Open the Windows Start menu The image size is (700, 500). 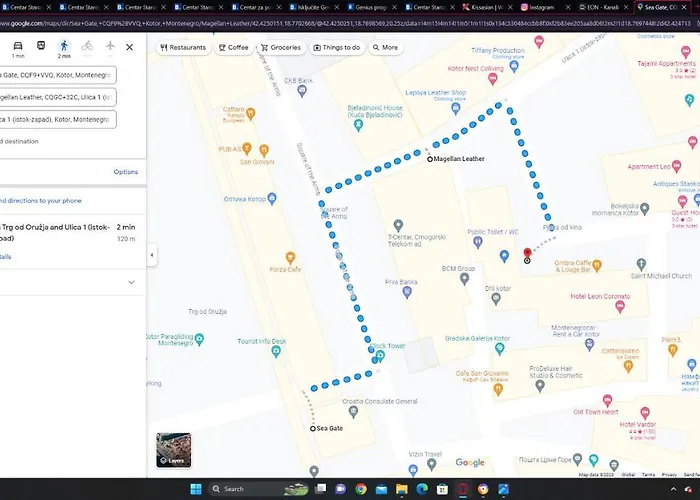click(x=196, y=489)
